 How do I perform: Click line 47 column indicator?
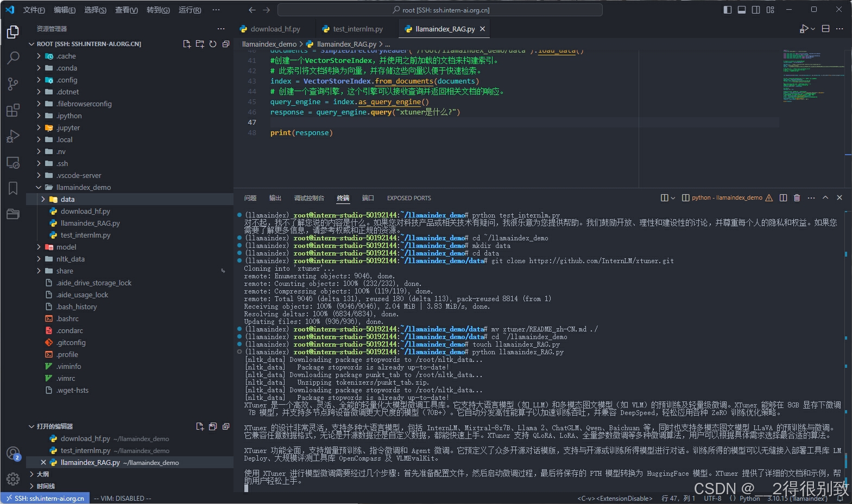[678, 499]
